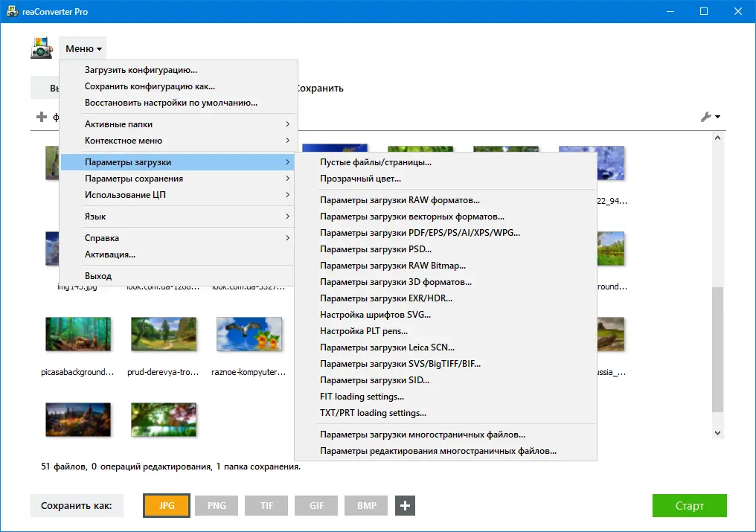Screen dimensions: 756x532
Task: Open the Меню dropdown
Action: coord(82,48)
